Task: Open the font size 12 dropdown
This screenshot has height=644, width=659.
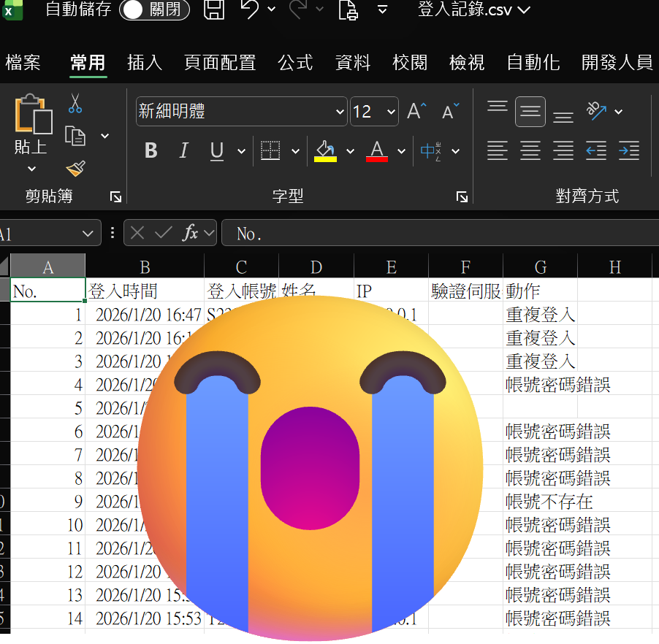Action: [x=391, y=112]
